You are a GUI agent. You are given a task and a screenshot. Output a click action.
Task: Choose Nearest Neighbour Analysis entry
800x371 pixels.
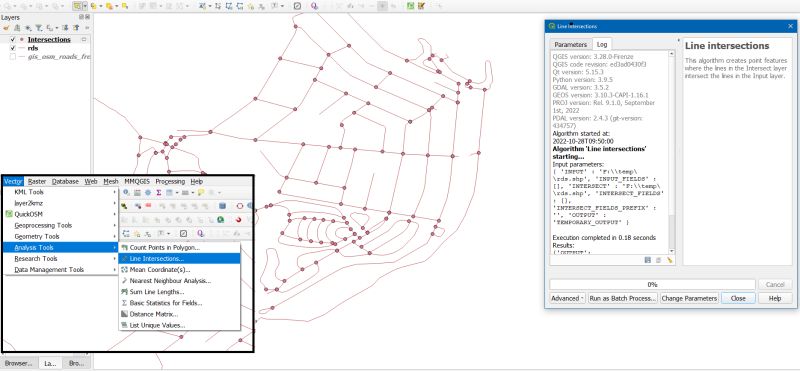point(179,281)
